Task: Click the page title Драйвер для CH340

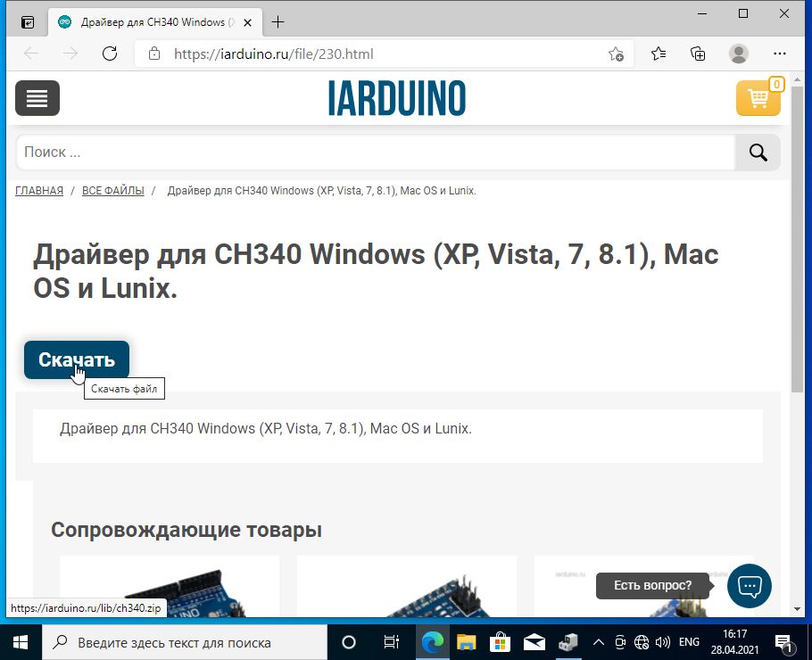Action: click(x=376, y=271)
